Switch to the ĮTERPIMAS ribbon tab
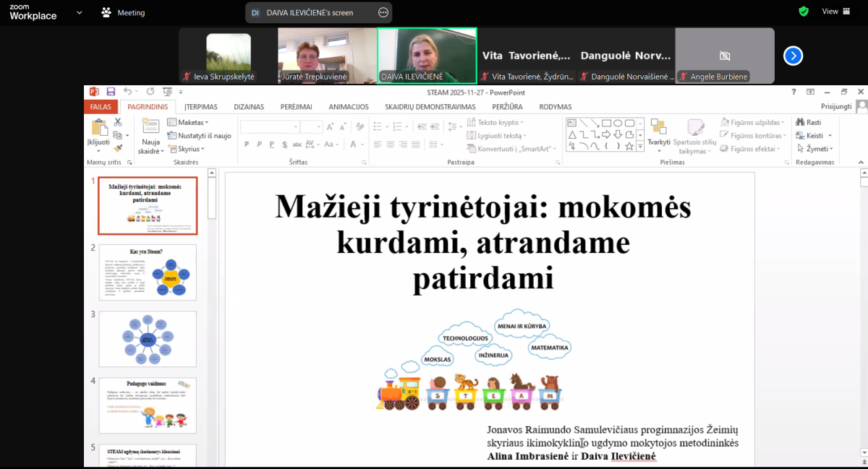This screenshot has width=868, height=469. (x=200, y=107)
